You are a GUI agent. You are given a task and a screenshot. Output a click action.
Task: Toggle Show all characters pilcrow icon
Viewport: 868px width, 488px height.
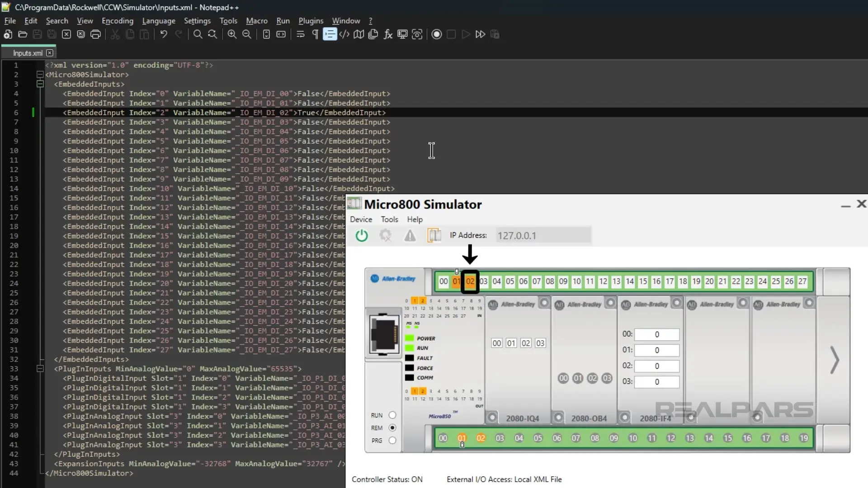315,34
